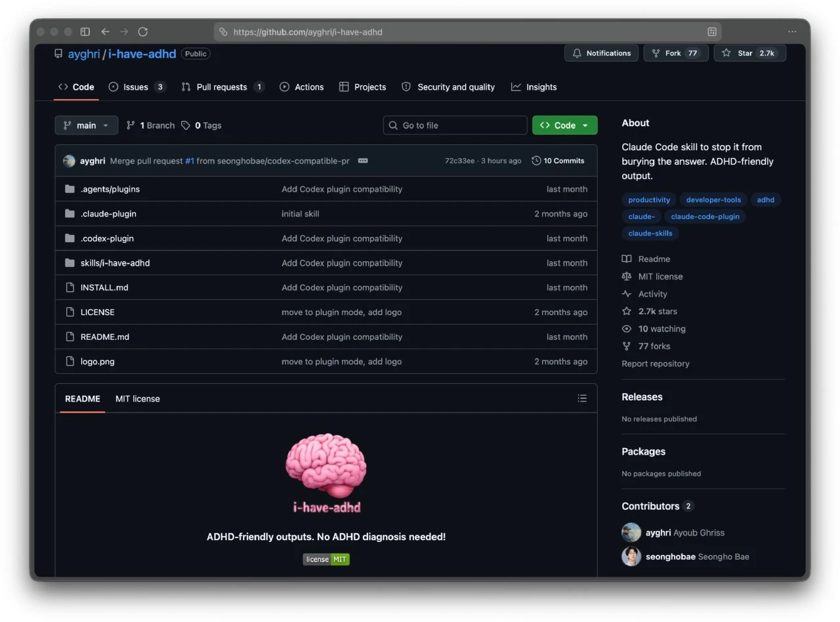Click the reader icon in the address bar

tap(712, 31)
